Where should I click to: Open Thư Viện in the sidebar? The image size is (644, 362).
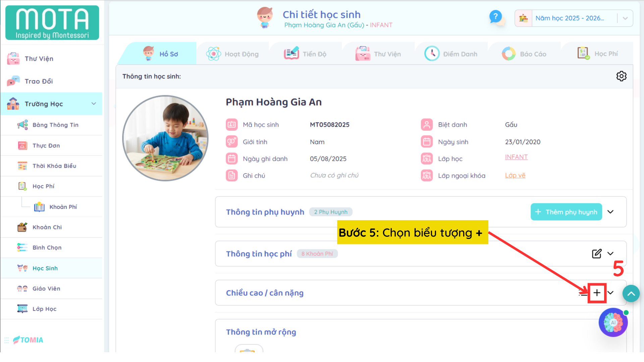tap(39, 59)
